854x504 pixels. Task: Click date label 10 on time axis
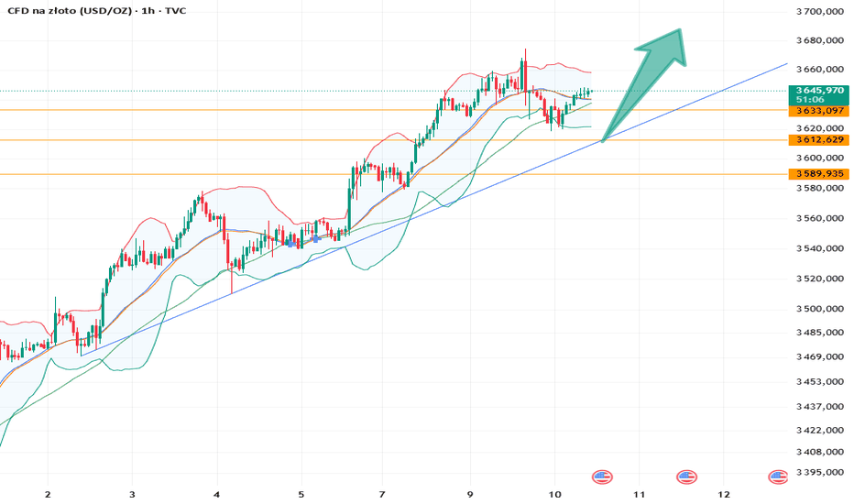click(x=554, y=494)
